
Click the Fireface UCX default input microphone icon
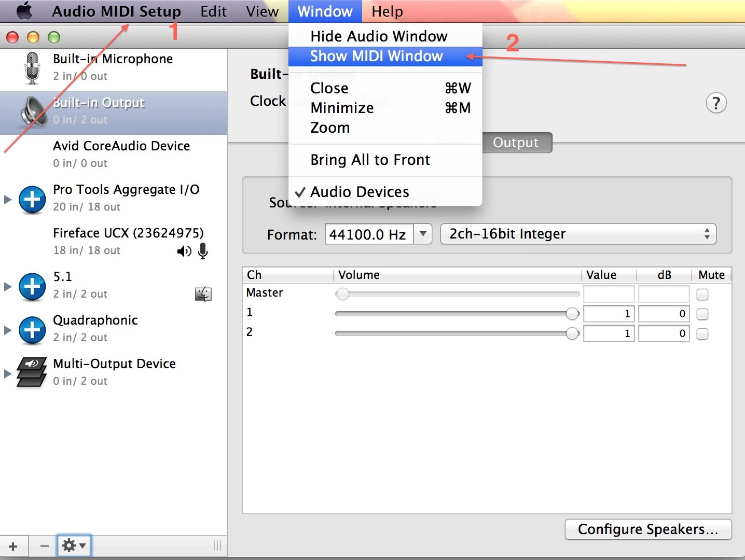203,251
